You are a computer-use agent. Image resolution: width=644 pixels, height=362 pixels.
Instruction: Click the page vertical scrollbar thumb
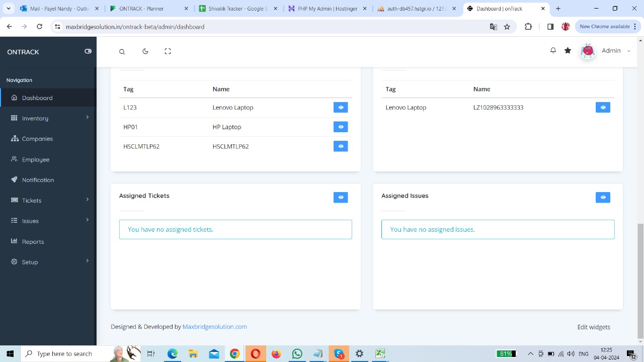640,281
